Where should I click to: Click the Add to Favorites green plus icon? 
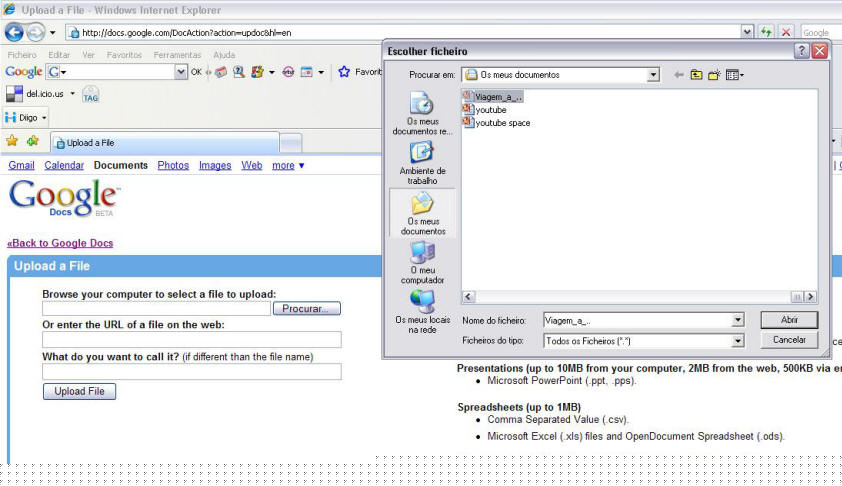[x=32, y=141]
